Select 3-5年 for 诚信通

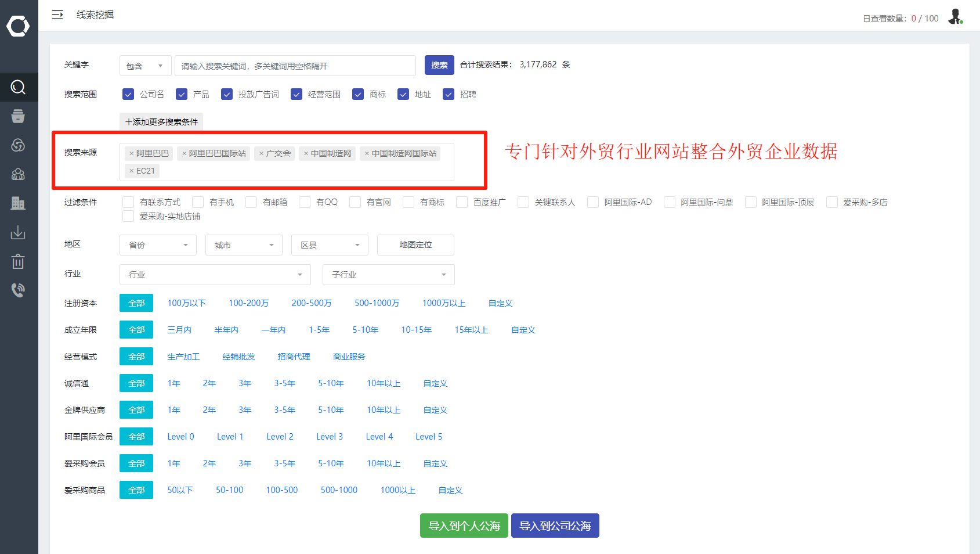click(285, 383)
